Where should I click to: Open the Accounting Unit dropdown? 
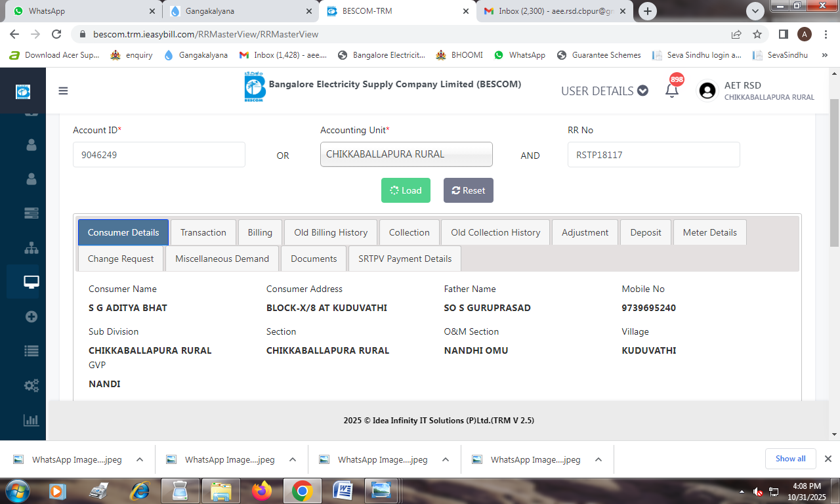click(x=406, y=155)
